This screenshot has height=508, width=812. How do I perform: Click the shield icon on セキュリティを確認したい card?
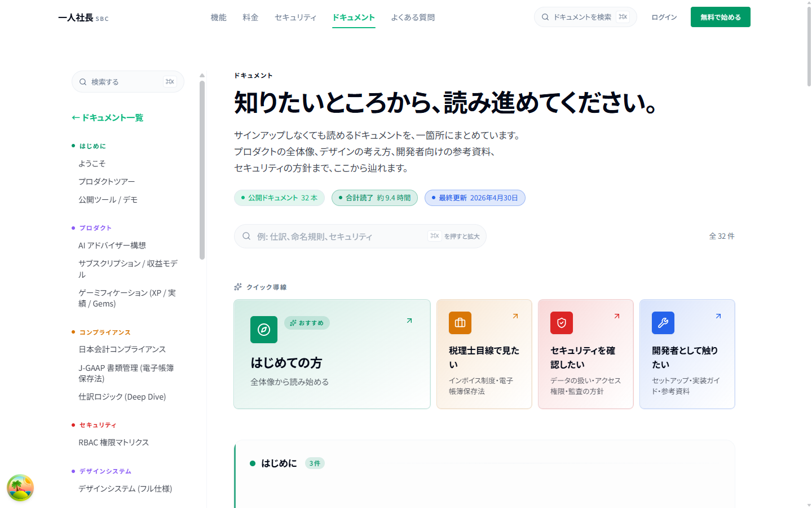pyautogui.click(x=562, y=323)
